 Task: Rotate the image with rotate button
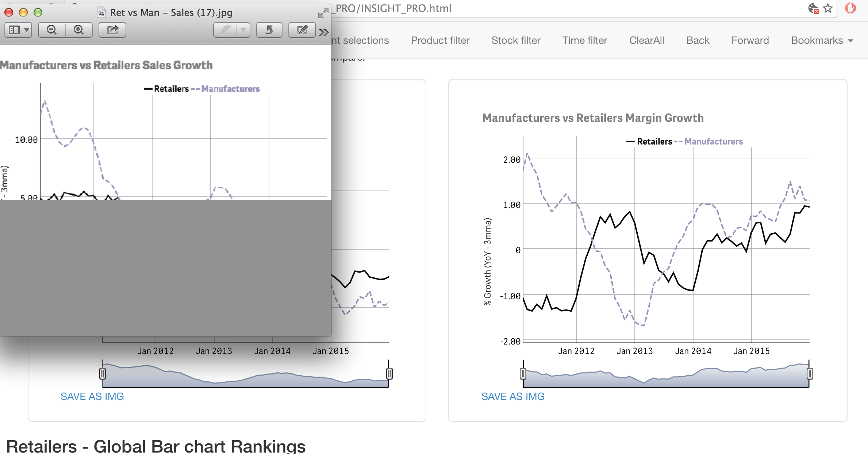[269, 30]
